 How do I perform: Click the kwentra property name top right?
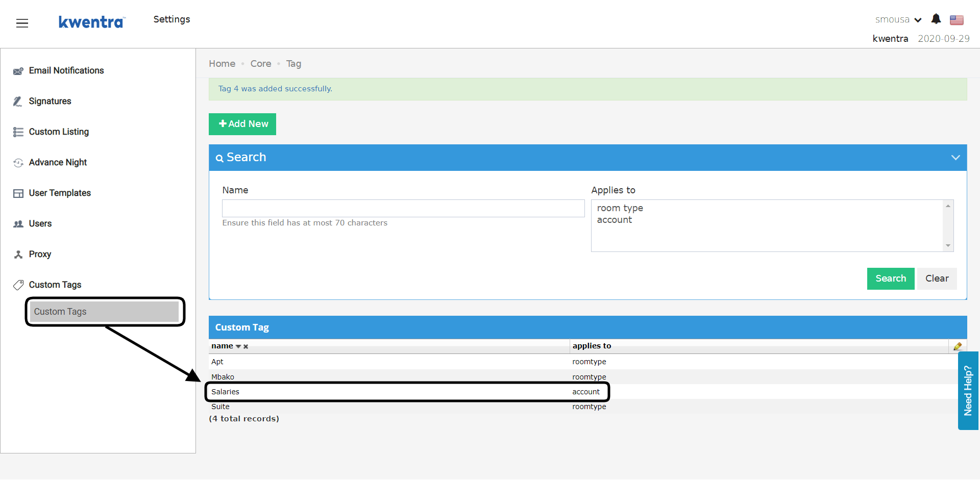tap(890, 39)
